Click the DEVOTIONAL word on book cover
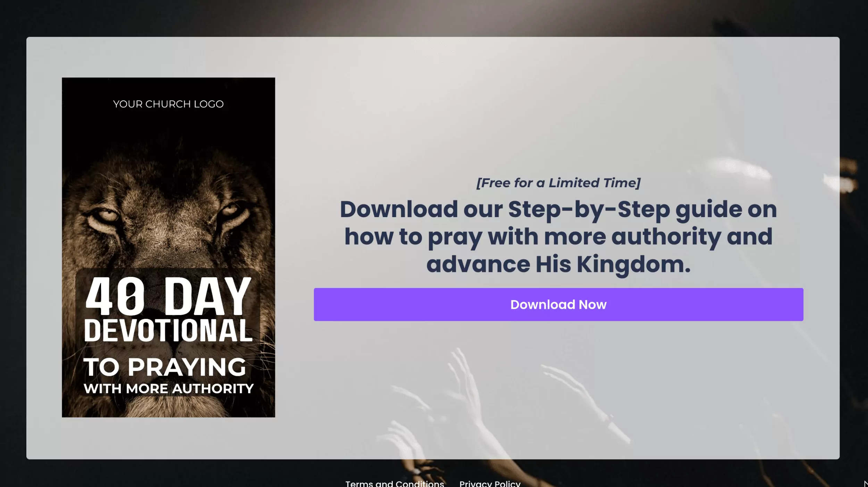Viewport: 868px width, 487px height. (168, 330)
